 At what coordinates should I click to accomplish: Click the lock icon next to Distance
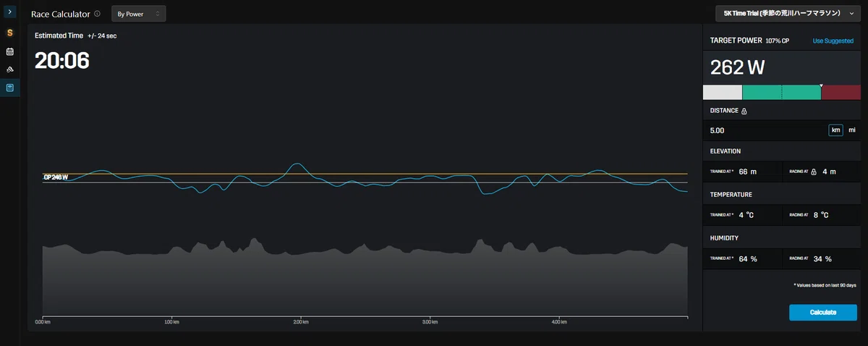click(744, 111)
